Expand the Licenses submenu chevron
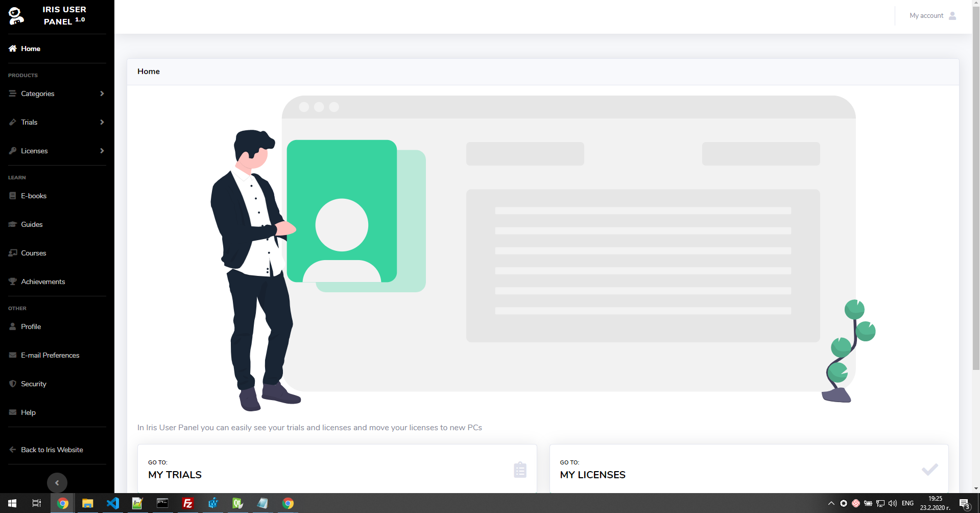 point(102,151)
